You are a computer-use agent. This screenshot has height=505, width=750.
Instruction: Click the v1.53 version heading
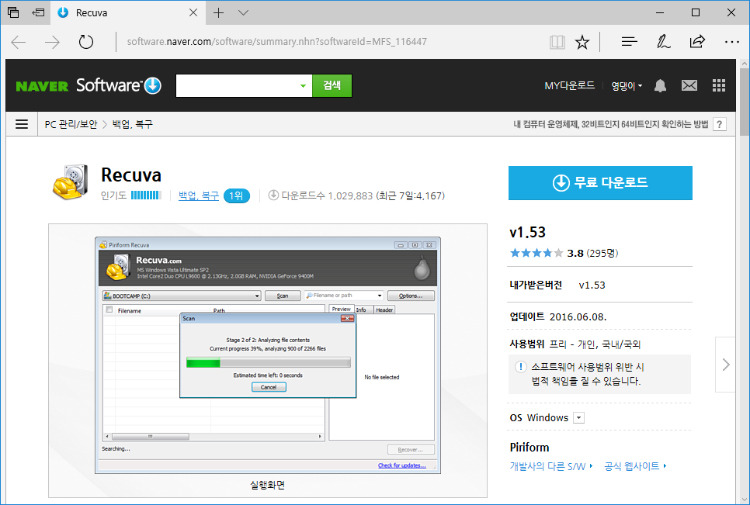click(x=527, y=232)
